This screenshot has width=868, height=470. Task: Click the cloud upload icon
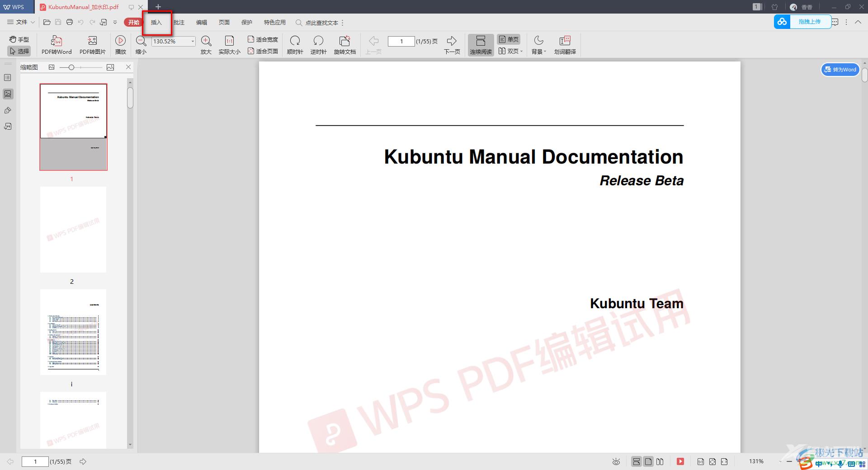point(782,21)
